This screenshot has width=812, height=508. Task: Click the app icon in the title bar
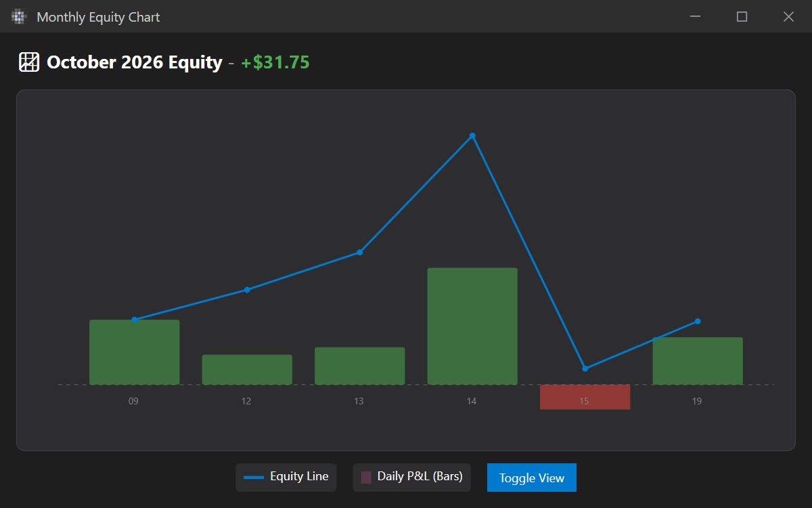(x=18, y=17)
